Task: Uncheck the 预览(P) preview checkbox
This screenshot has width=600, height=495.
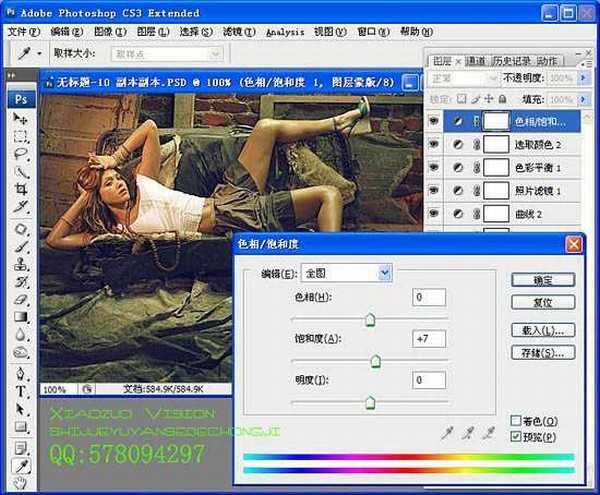Action: (516, 437)
